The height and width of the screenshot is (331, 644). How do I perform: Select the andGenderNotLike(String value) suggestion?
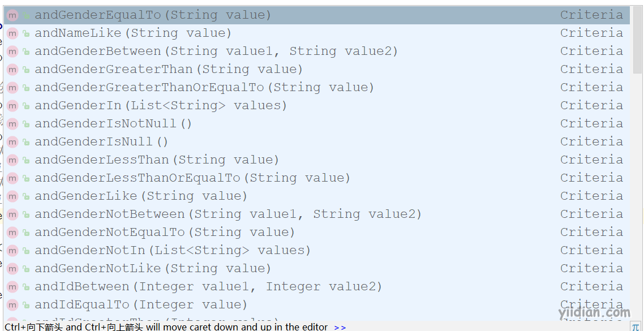click(317, 268)
